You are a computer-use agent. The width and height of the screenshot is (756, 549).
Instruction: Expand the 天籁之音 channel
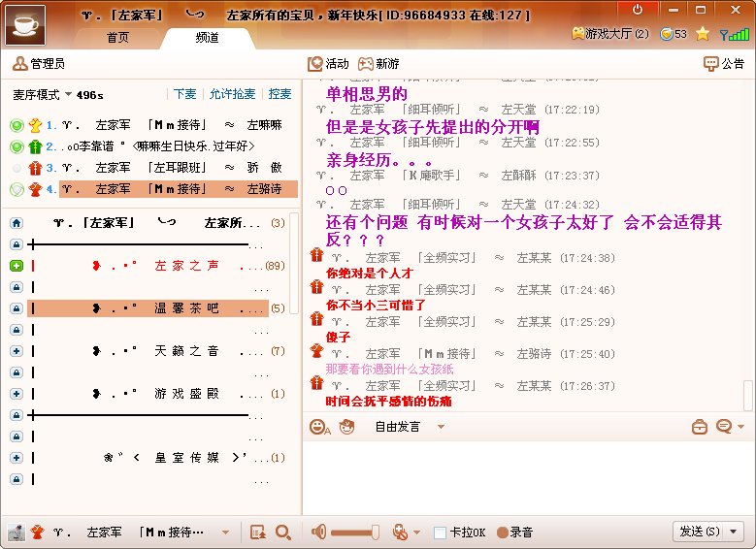pos(16,351)
